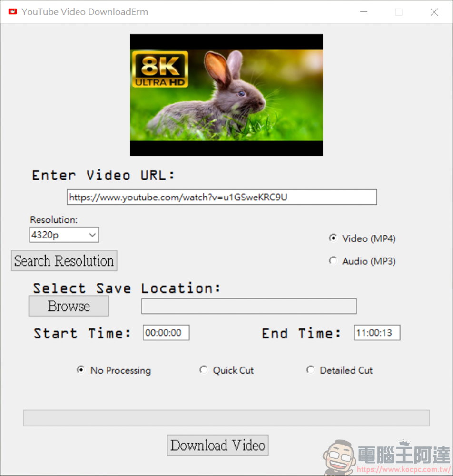This screenshot has width=453, height=476.
Task: Click the red YouTube app icon in title bar
Action: point(12,11)
